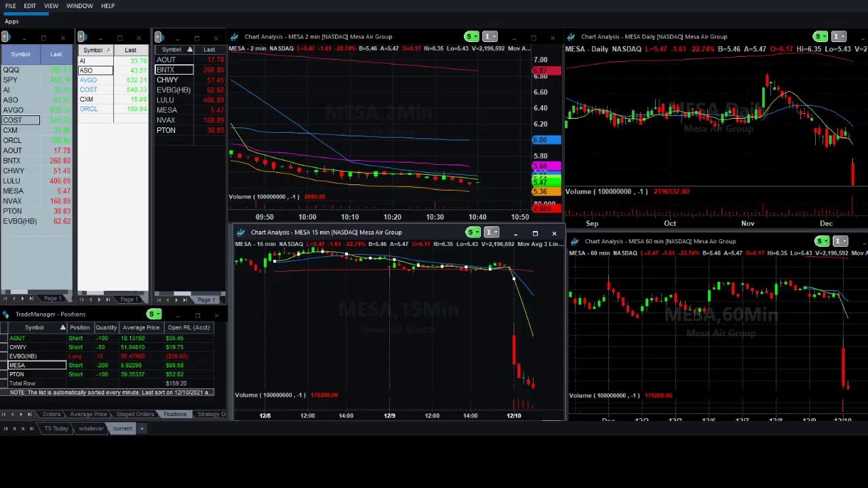This screenshot has height=488, width=868.
Task: Switch to the Staged Orders tab
Action: (135, 414)
